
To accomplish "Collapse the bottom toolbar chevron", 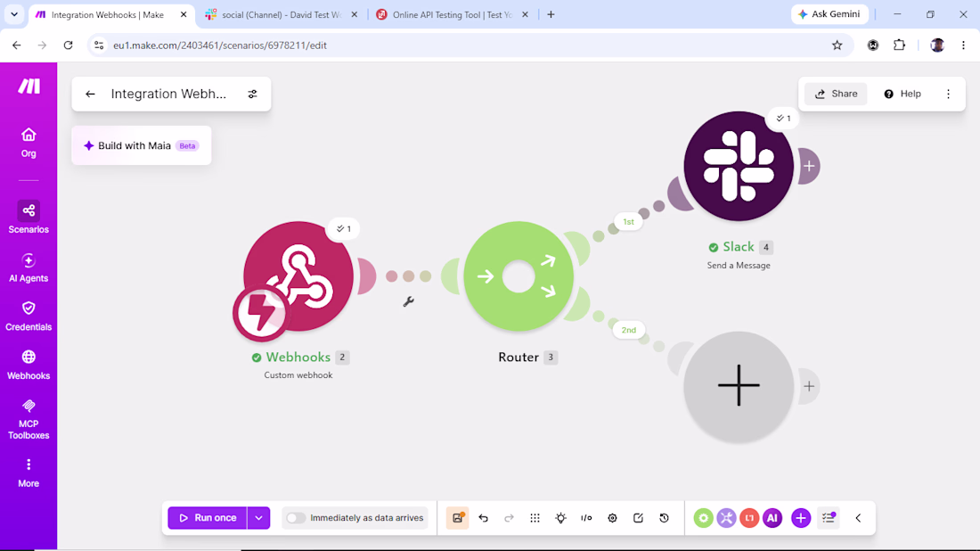I will point(858,518).
